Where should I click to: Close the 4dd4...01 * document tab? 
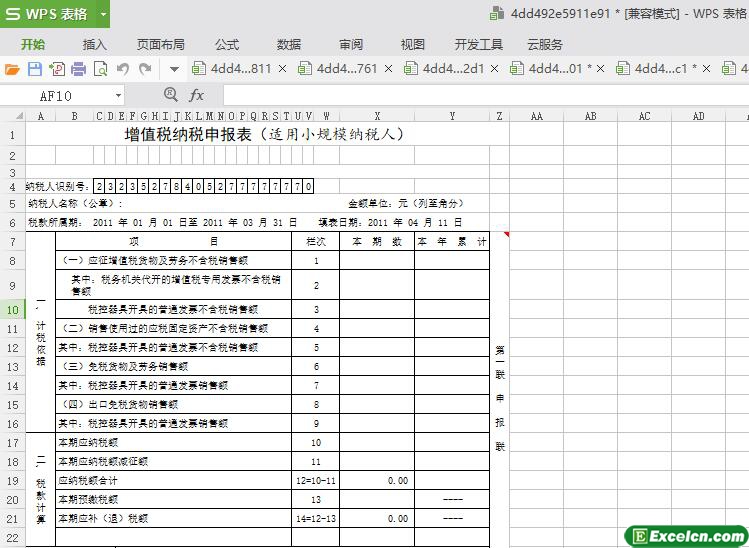coord(600,69)
